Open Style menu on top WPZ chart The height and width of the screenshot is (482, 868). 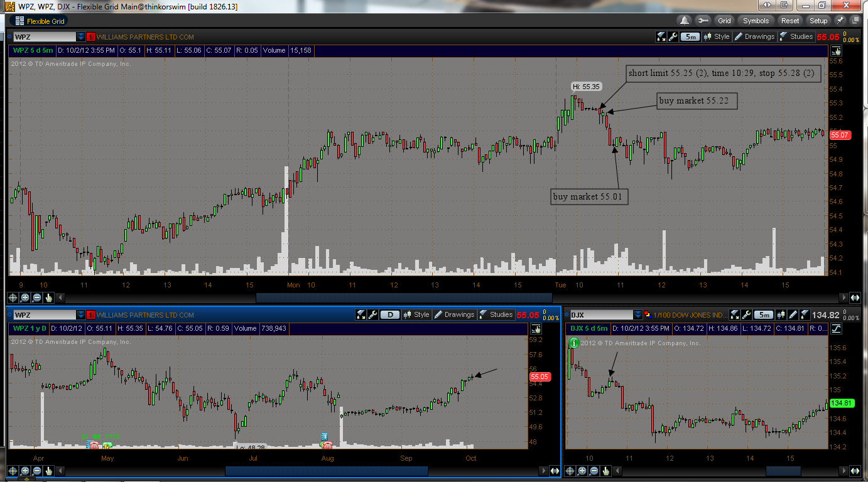pyautogui.click(x=717, y=36)
